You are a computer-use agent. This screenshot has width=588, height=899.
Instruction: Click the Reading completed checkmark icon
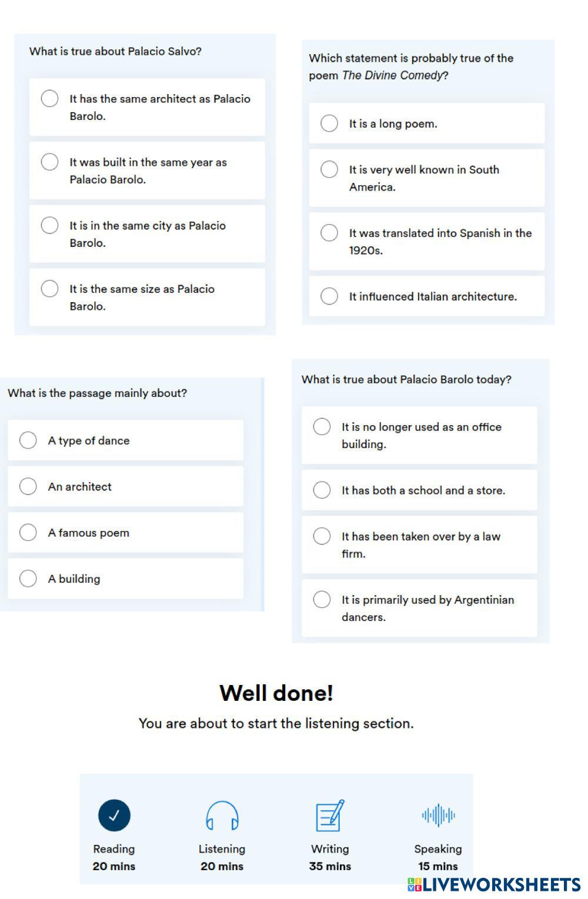pos(114,816)
